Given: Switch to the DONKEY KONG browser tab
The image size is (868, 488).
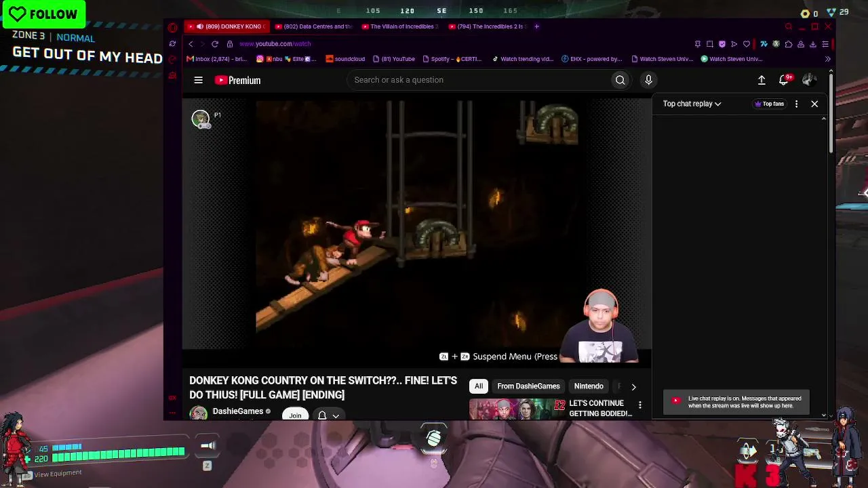Looking at the screenshot, I should (x=227, y=26).
